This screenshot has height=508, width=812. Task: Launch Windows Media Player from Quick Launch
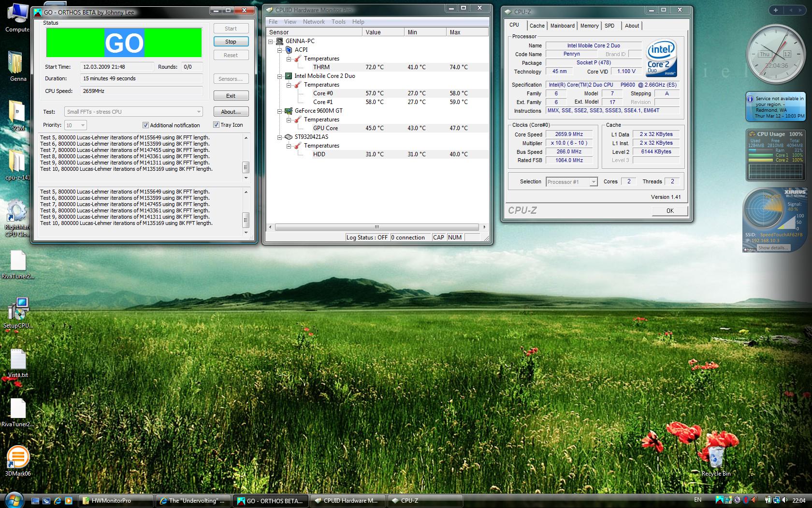pyautogui.click(x=69, y=501)
